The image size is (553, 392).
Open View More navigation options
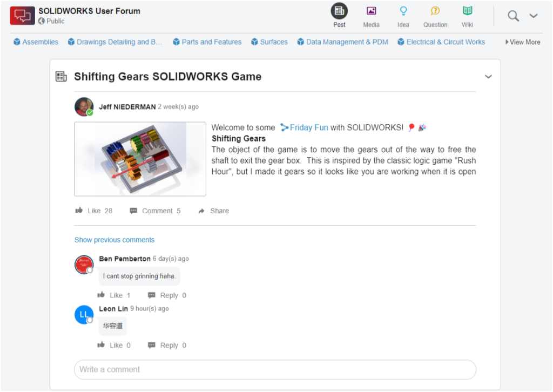point(522,41)
